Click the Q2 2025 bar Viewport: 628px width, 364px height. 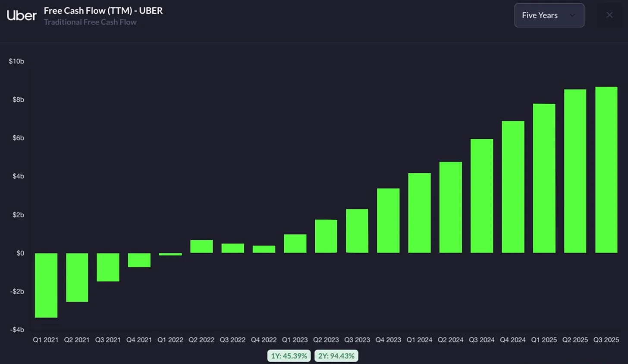tap(575, 171)
